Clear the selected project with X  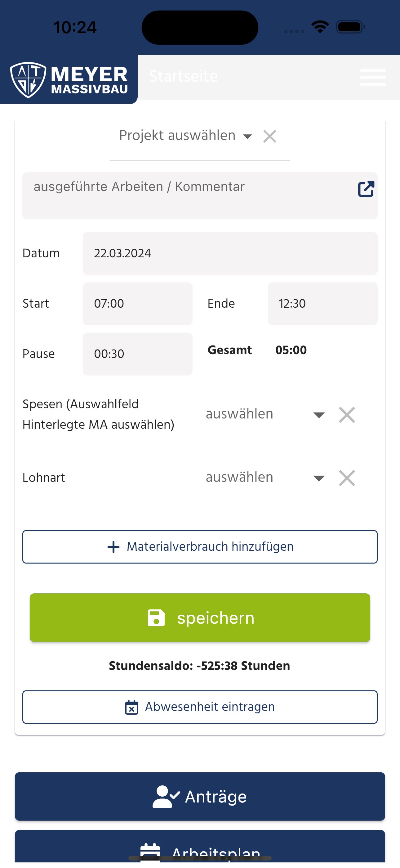pos(270,137)
